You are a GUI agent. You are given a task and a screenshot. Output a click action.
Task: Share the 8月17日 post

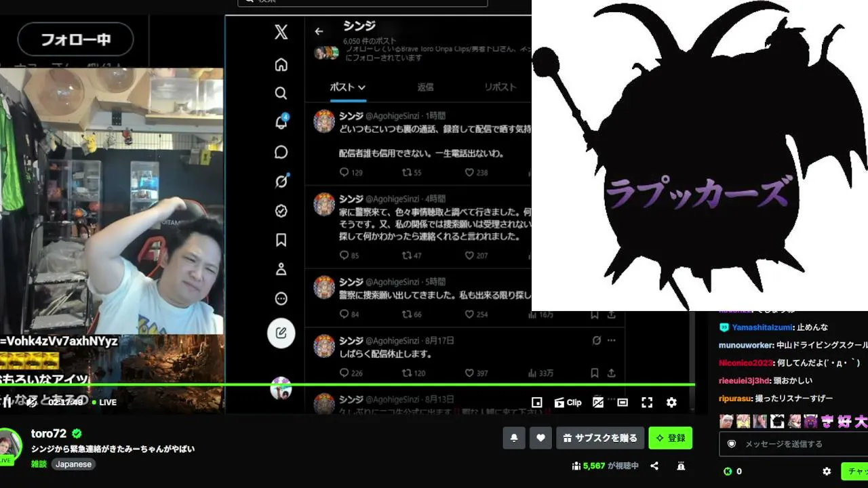coord(611,373)
